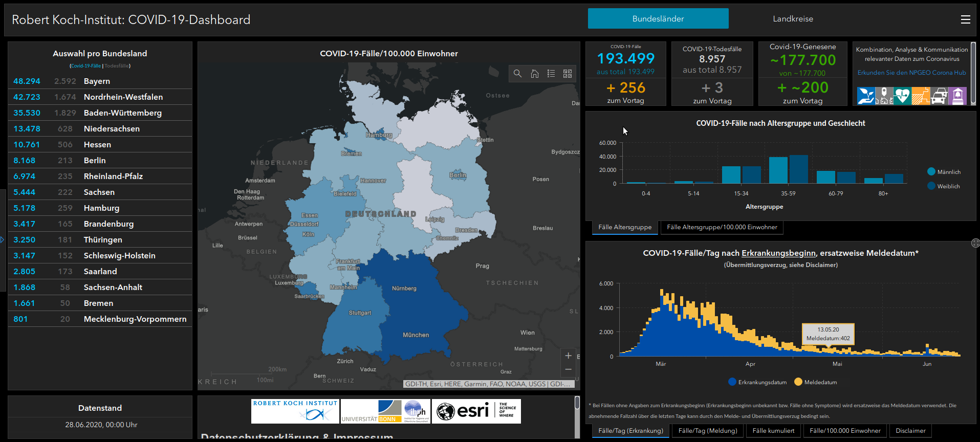This screenshot has width=980, height=442.
Task: Open the basemap gallery grid
Action: pos(568,74)
